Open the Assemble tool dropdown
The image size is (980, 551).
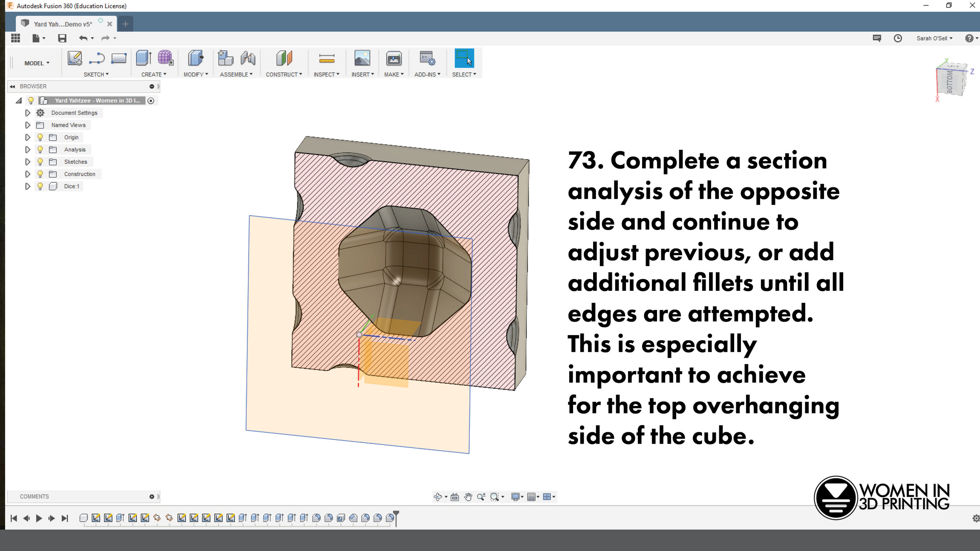236,74
